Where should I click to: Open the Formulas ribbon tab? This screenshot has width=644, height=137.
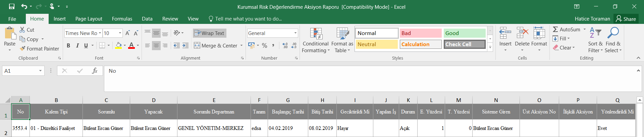[x=122, y=19]
